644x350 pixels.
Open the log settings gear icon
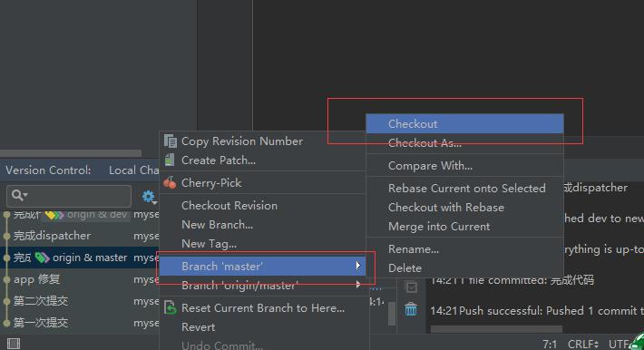pos(149,197)
